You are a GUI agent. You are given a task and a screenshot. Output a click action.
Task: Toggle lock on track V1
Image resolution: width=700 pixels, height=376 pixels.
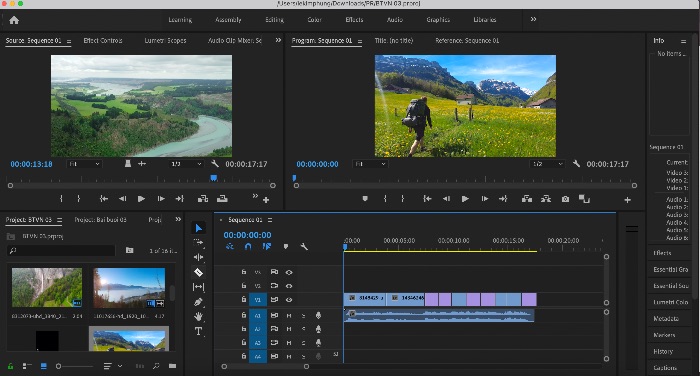(x=244, y=299)
